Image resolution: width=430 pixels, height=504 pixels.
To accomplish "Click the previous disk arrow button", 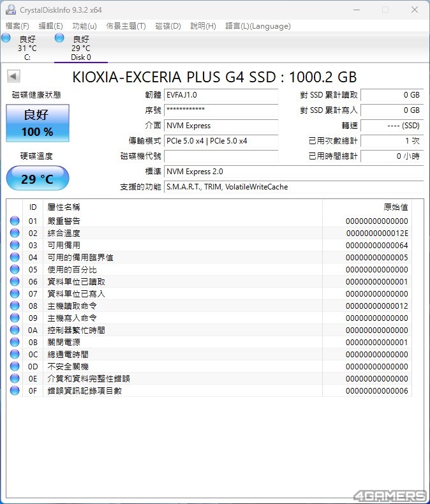I will (x=13, y=76).
